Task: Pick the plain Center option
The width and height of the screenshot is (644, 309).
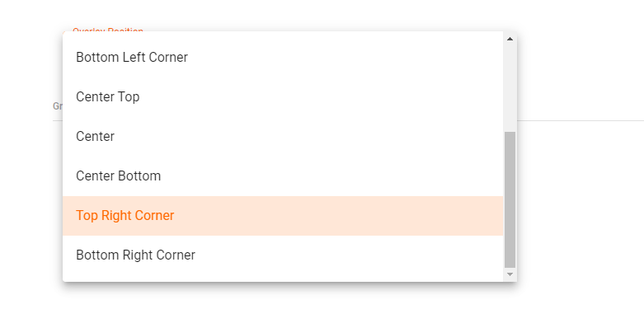Action: click(283, 137)
